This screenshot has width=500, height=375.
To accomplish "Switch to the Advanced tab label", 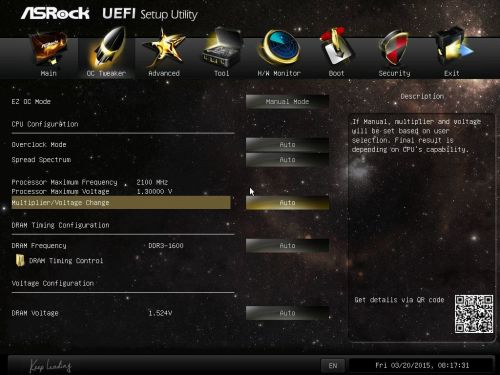I will (164, 73).
